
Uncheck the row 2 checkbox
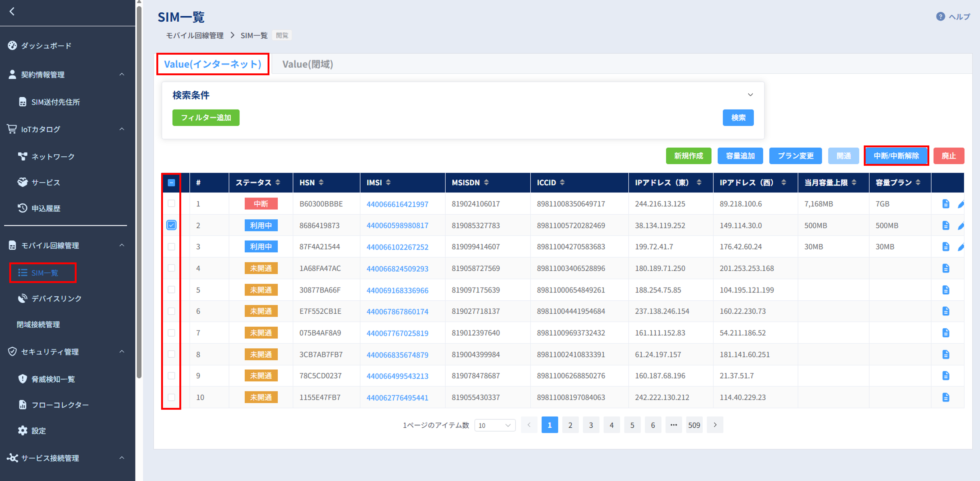click(172, 225)
